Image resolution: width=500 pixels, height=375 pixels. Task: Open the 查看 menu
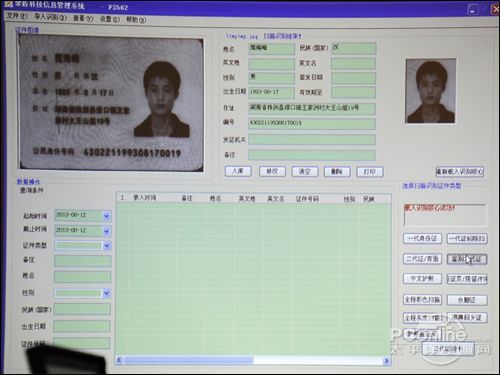(x=83, y=18)
